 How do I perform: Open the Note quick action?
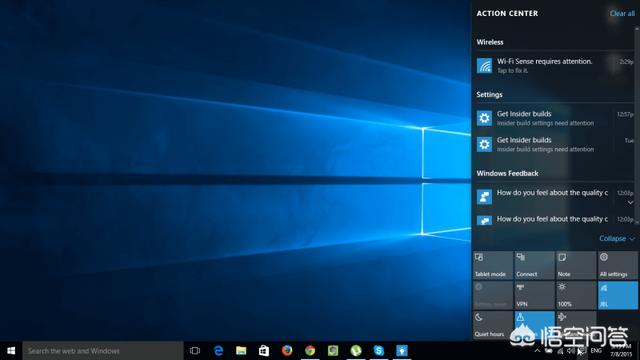point(576,265)
